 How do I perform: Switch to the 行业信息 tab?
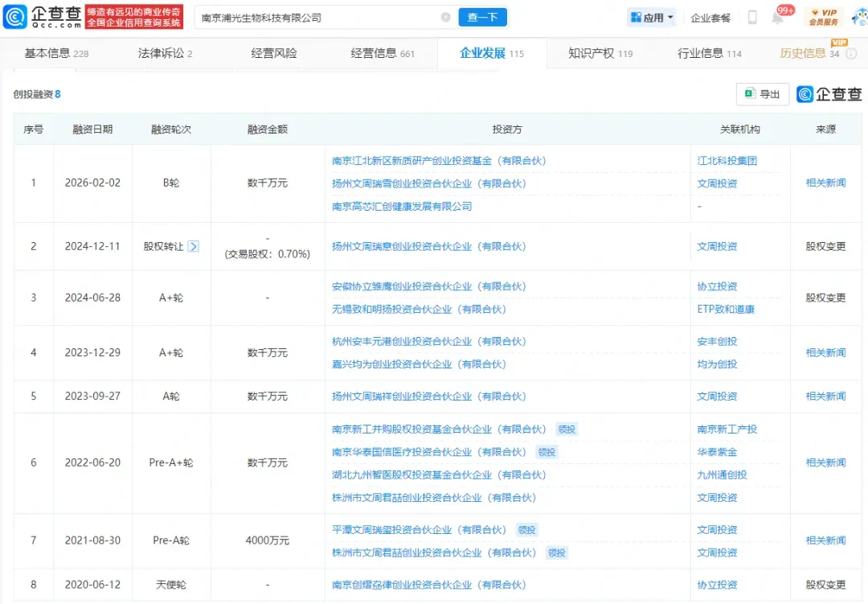tap(710, 54)
